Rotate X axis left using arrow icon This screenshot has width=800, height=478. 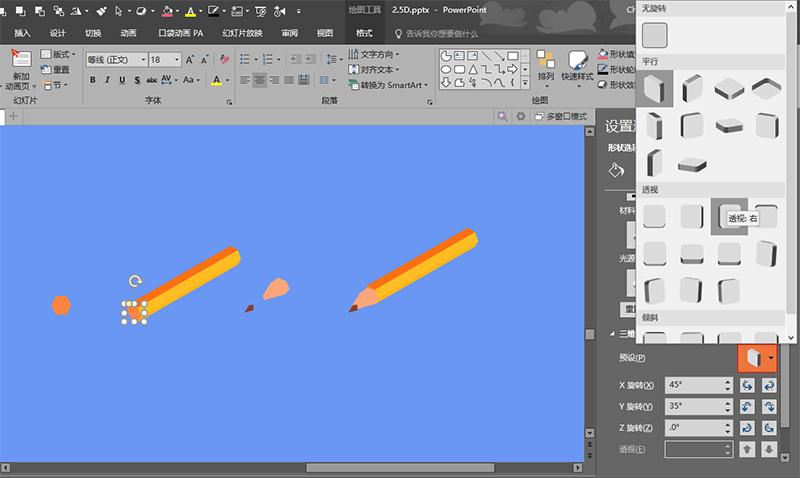click(x=747, y=386)
